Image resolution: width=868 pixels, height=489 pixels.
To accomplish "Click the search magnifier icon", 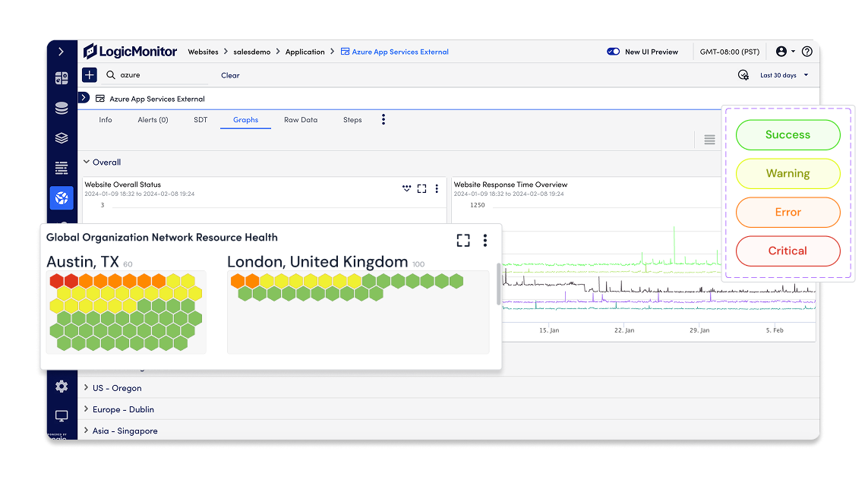I will click(x=111, y=74).
